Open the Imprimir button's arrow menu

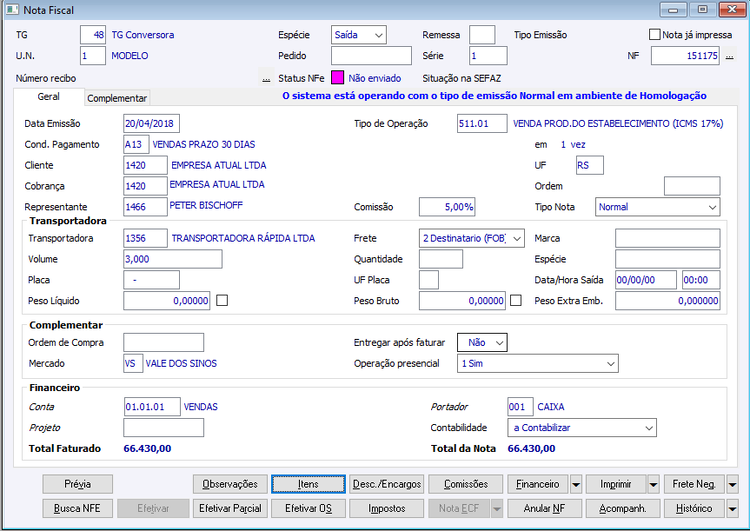pos(653,485)
